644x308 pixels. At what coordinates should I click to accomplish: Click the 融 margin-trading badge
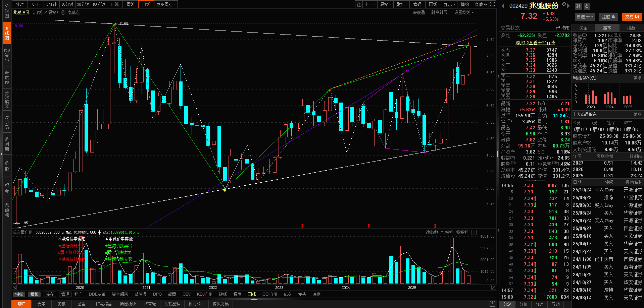[578, 6]
